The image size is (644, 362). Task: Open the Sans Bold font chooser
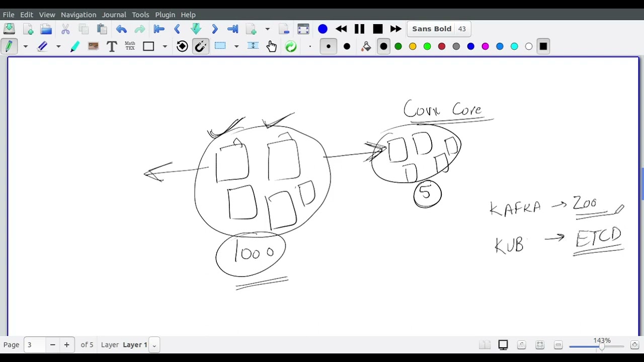pos(439,29)
